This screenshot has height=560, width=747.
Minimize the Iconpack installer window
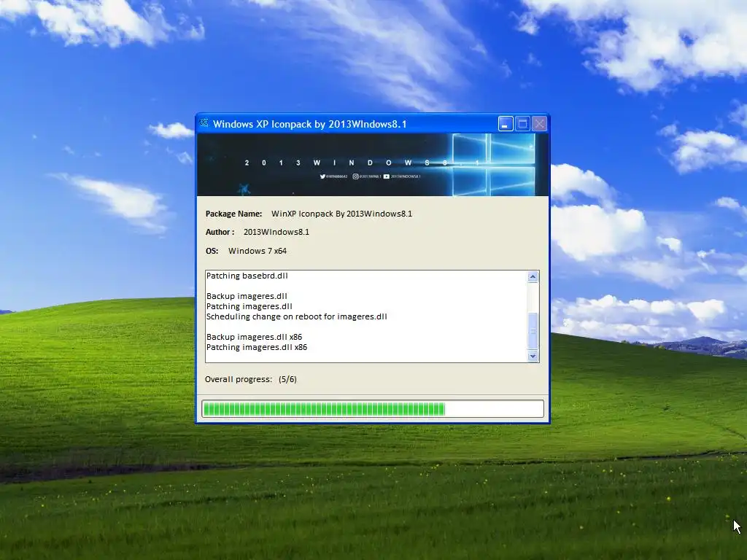[x=506, y=124]
